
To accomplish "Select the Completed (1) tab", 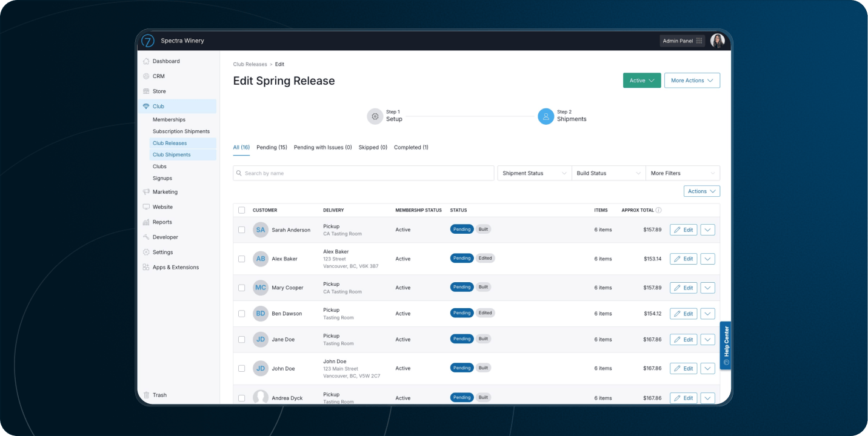I will (411, 147).
